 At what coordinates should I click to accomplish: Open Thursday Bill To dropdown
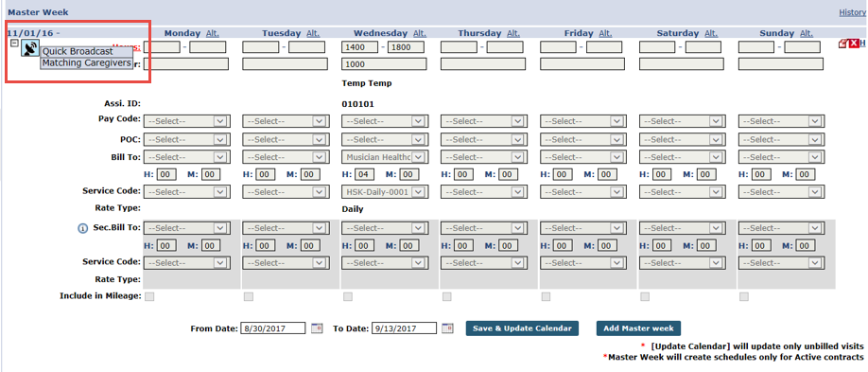[483, 157]
